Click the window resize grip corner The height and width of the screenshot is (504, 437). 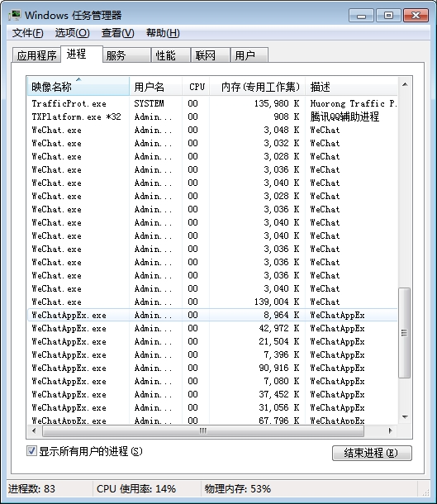tap(425, 492)
